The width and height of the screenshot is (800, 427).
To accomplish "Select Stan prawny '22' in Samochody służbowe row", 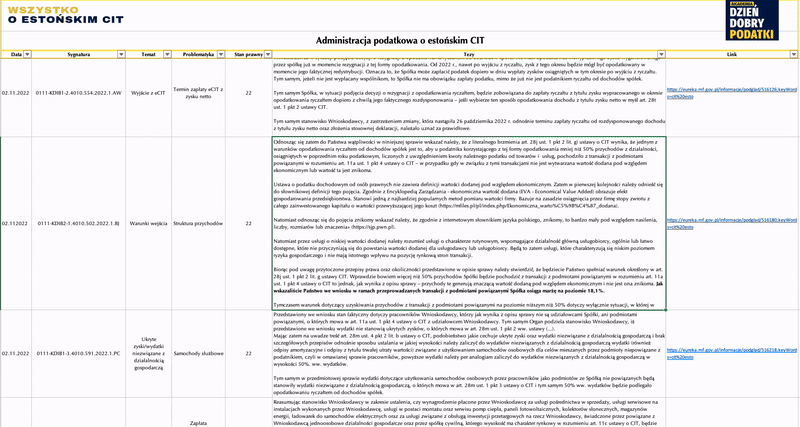I will pyautogui.click(x=248, y=353).
